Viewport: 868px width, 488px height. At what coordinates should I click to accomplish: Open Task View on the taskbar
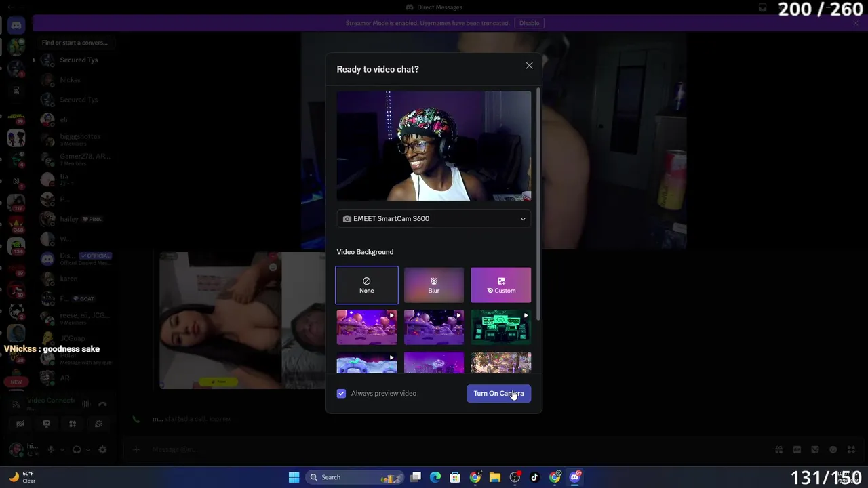[416, 477]
